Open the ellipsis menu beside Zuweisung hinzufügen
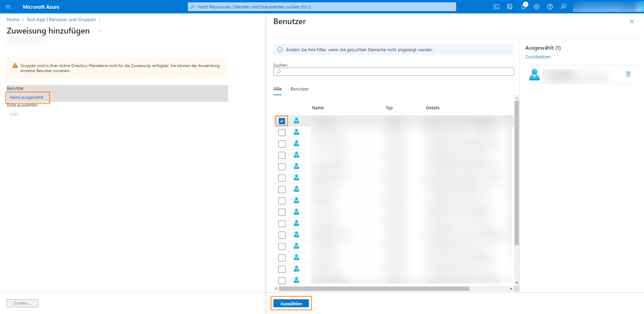644x314 pixels. tap(100, 30)
